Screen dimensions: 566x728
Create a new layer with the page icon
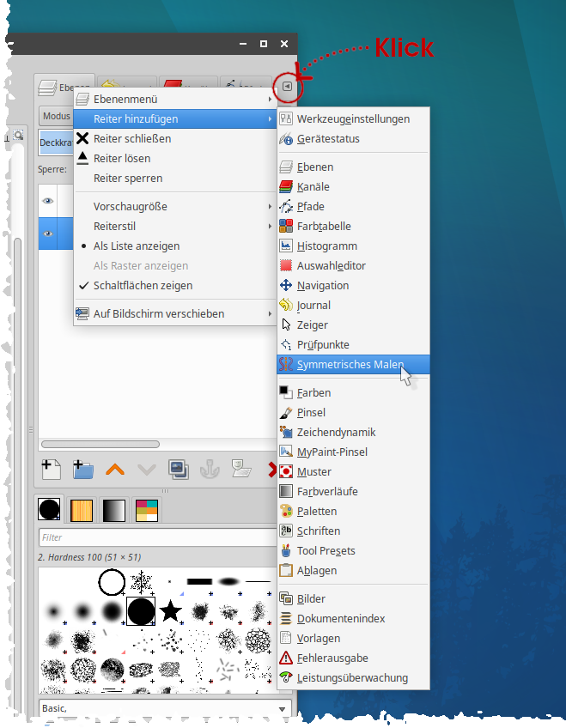click(x=51, y=469)
